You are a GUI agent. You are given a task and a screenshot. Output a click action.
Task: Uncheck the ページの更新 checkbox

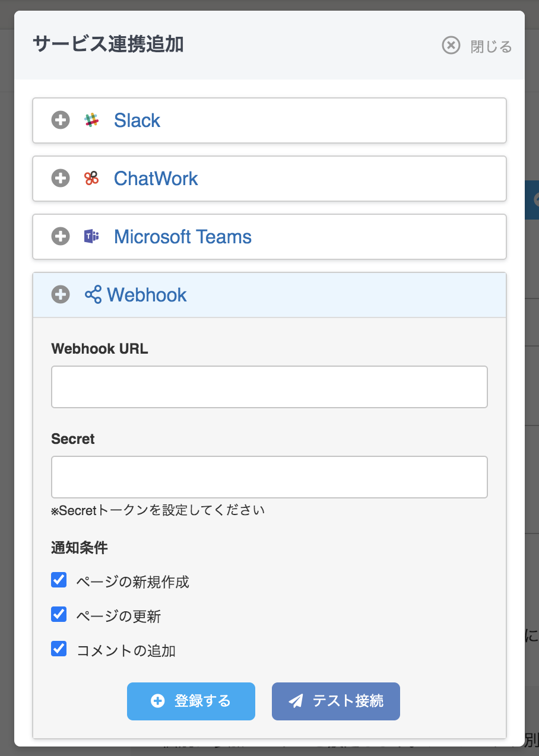pyautogui.click(x=59, y=614)
